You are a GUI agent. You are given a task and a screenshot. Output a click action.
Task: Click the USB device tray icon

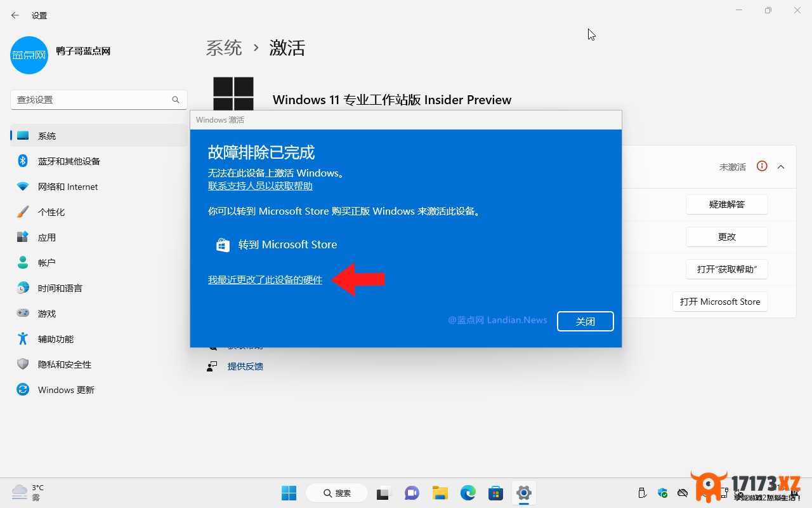click(x=642, y=493)
